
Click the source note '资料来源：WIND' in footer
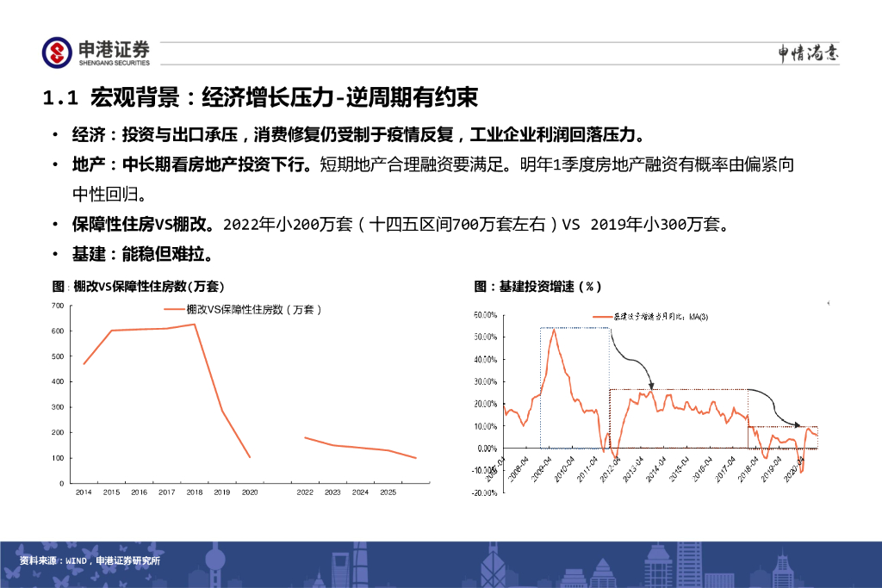pyautogui.click(x=90, y=561)
